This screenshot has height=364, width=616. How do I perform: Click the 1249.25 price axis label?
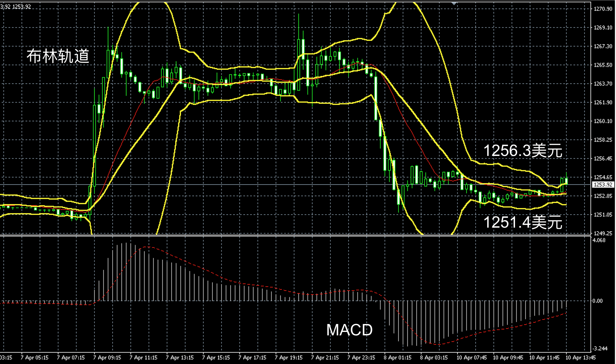(603, 233)
